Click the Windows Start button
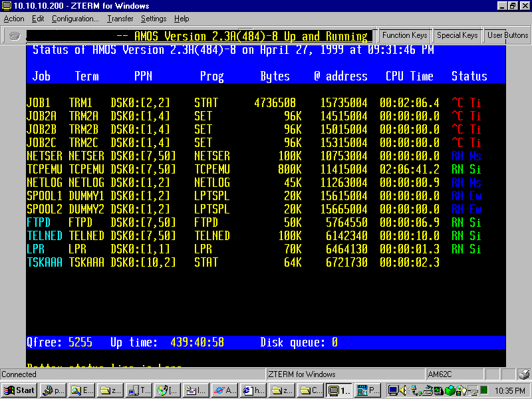 (19, 390)
